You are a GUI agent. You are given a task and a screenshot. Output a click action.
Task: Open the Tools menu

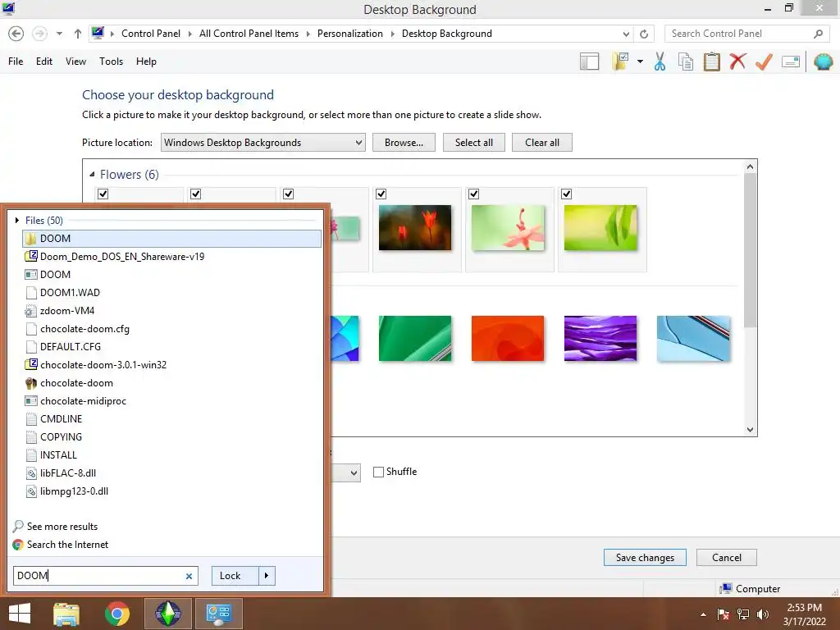(x=111, y=62)
